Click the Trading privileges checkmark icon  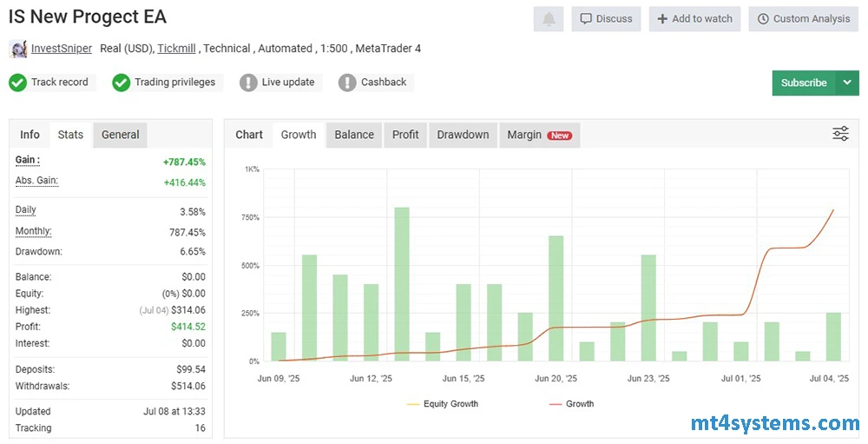(x=122, y=83)
